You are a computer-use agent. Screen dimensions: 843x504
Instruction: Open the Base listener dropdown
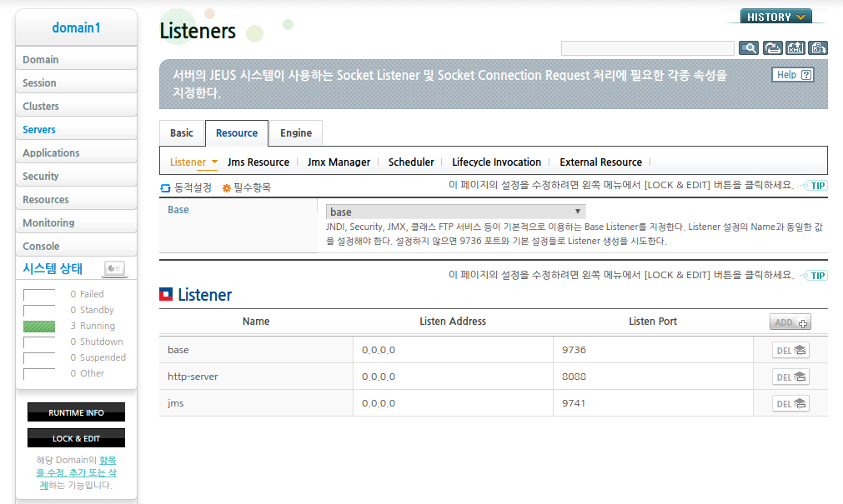click(x=455, y=212)
